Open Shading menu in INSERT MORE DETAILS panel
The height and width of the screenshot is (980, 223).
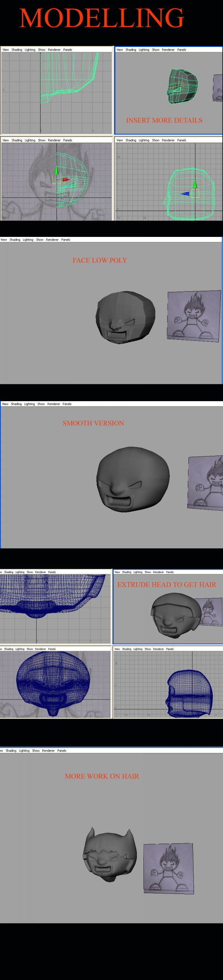click(131, 50)
